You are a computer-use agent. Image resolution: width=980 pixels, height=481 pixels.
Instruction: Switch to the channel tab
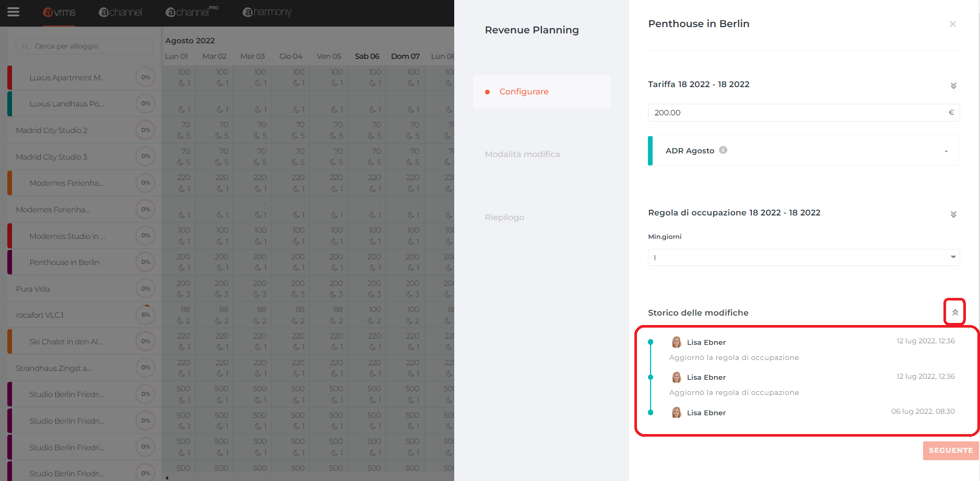pyautogui.click(x=120, y=12)
